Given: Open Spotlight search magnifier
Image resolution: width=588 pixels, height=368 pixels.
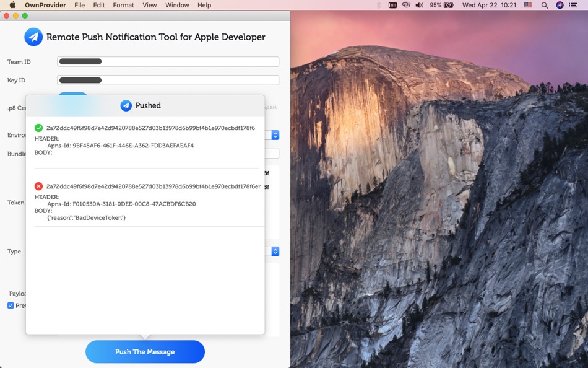Looking at the screenshot, I should click(x=545, y=5).
